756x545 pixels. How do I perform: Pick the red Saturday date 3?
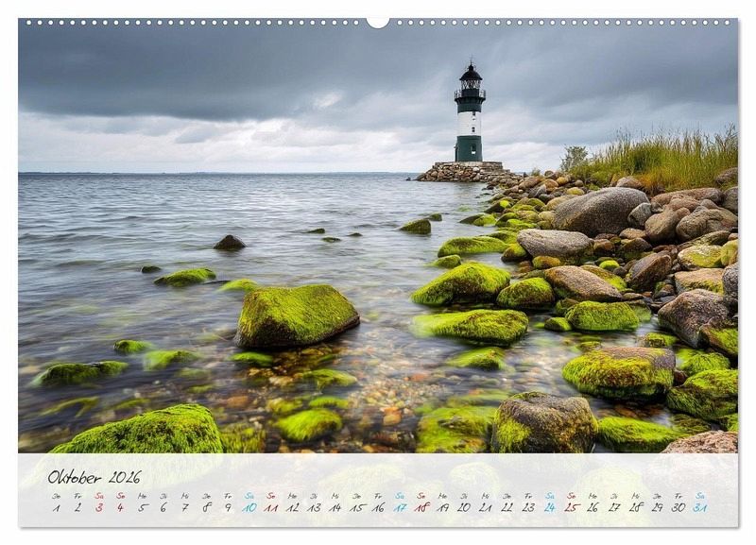99,507
